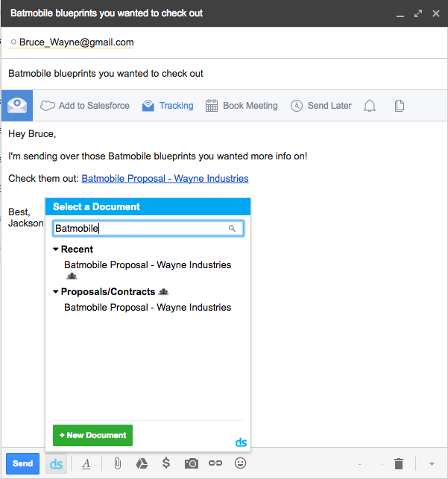Schedule email with Send Later
448x479 pixels.
tap(321, 106)
